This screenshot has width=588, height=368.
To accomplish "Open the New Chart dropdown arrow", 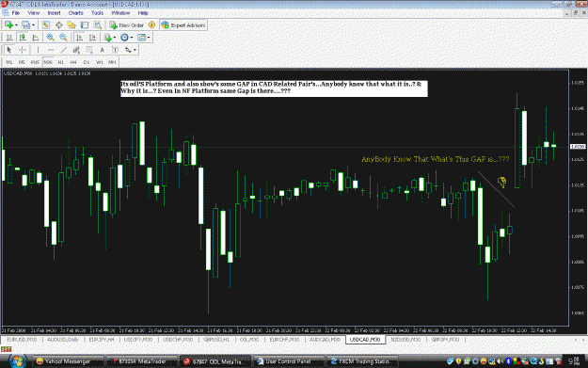I will (x=16, y=25).
